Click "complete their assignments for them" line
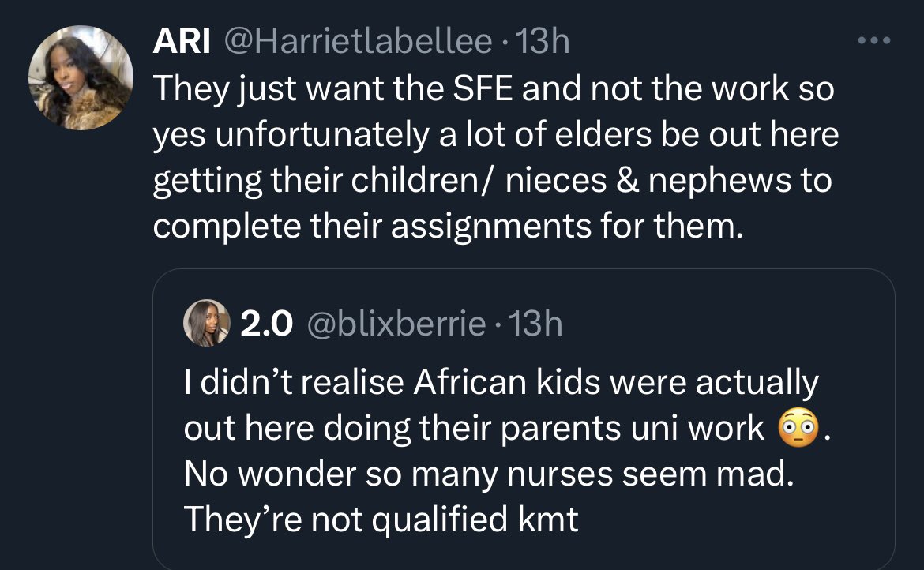924x570 pixels. (x=448, y=227)
